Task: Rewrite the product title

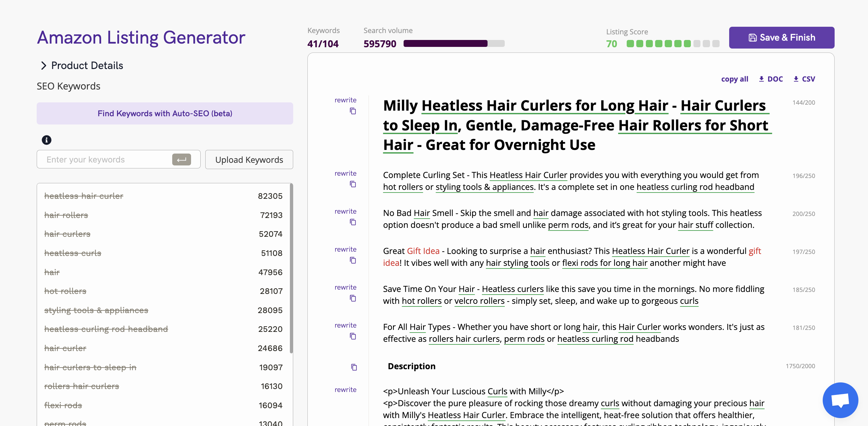Action: point(345,100)
